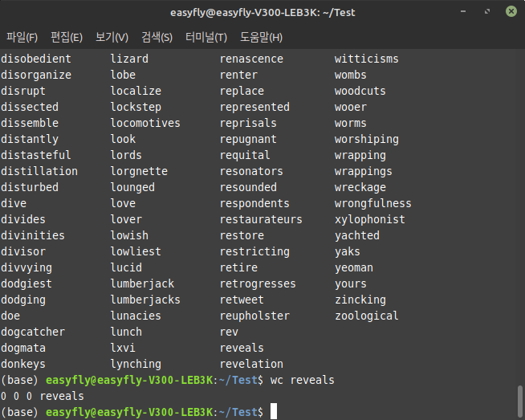The height and width of the screenshot is (420, 525).
Task: Click the cursor at the last prompt
Action: (x=274, y=411)
